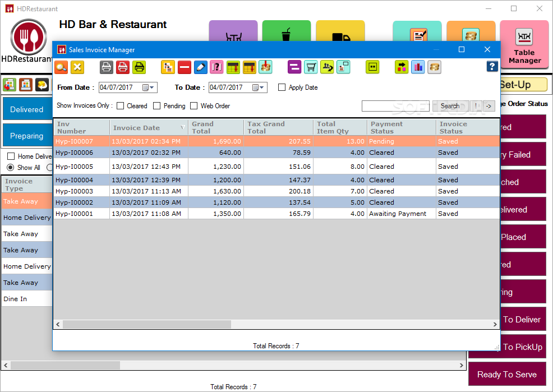Click the teal document window icon
This screenshot has height=392, width=553.
(x=343, y=67)
